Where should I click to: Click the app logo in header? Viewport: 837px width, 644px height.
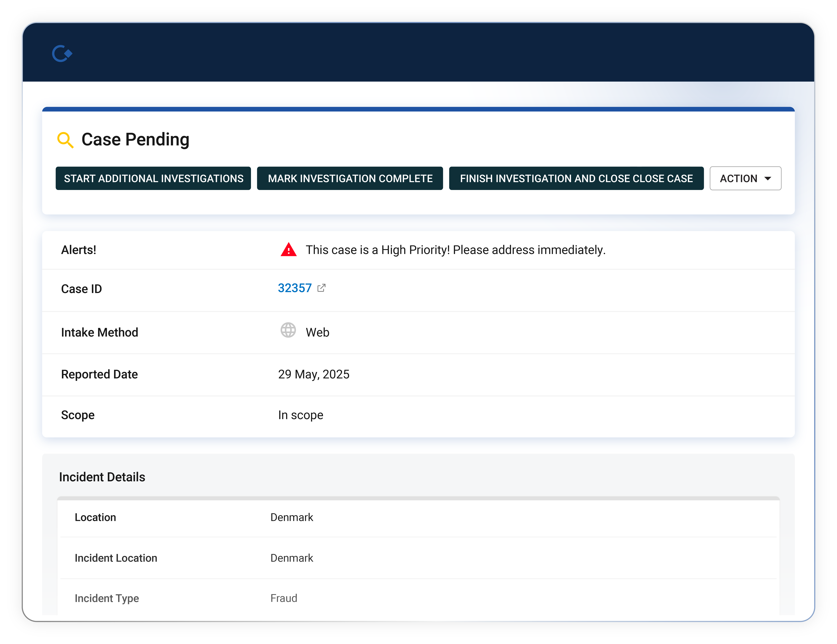point(62,54)
